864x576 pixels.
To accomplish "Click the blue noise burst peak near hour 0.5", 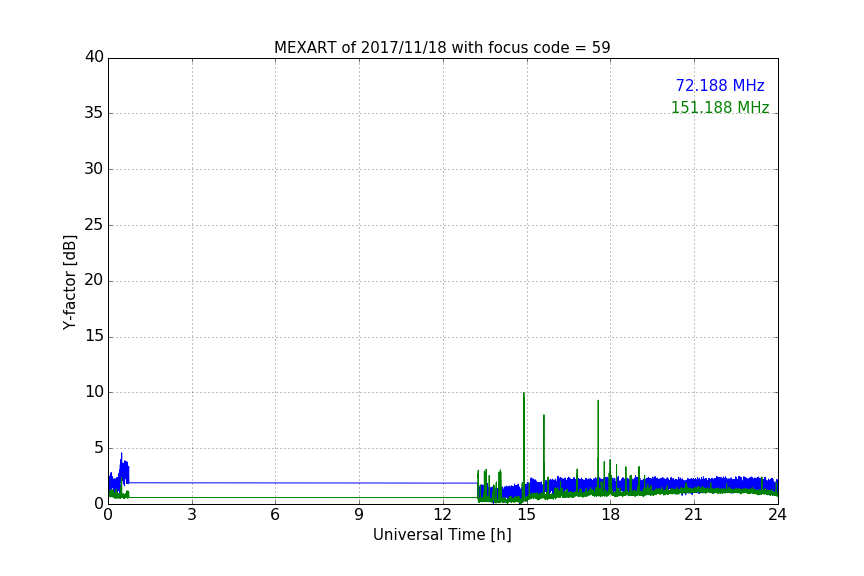I will [x=121, y=454].
